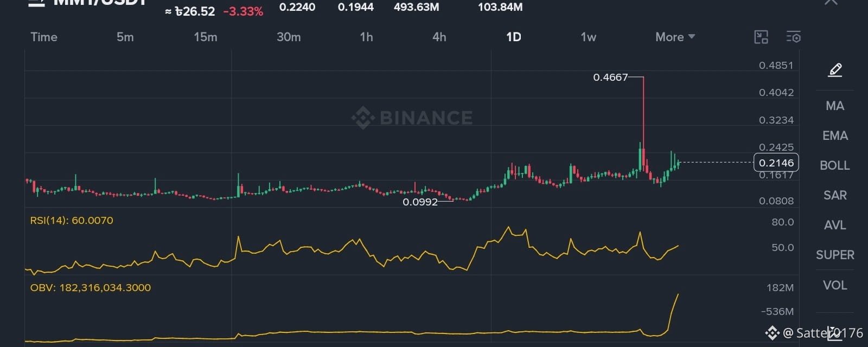
Task: Open the chart layout expand icon
Action: [x=761, y=37]
